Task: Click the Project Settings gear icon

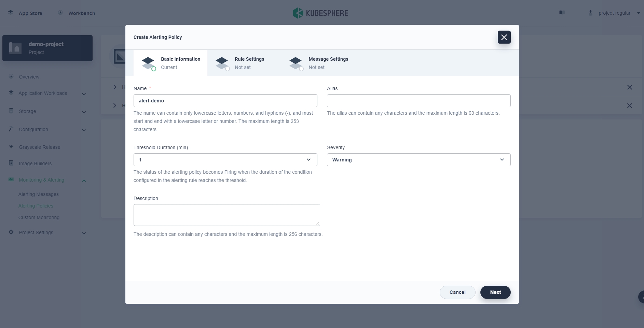Action: coord(11,232)
